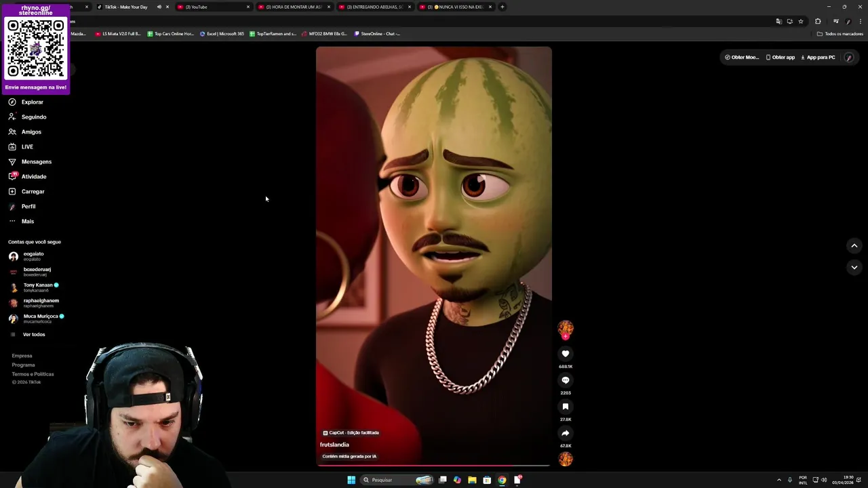Open the Amigos section
Screen dimensions: 868x488
(x=25, y=132)
